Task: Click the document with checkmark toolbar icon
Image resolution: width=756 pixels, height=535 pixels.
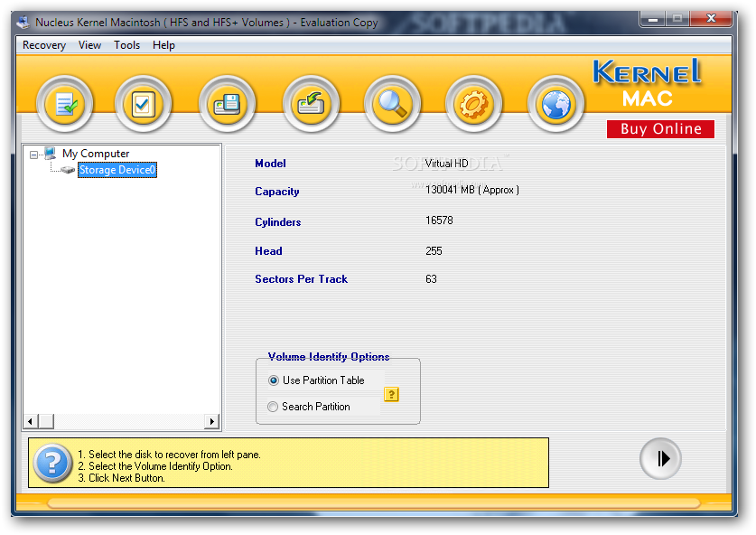Action: (x=65, y=104)
